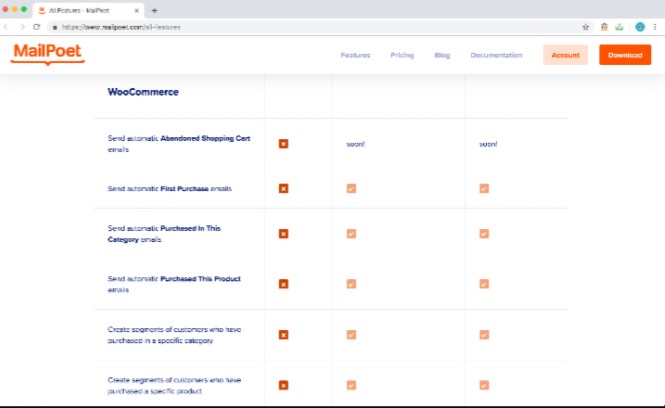Click the Account button

(565, 55)
